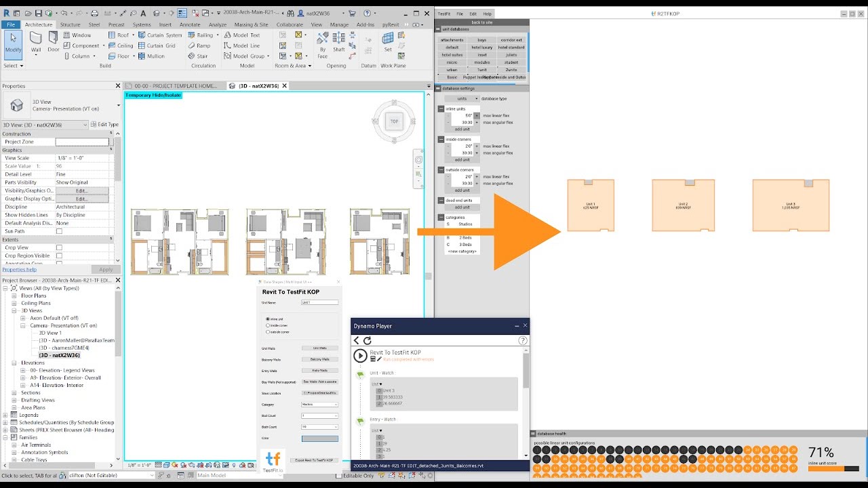Select the outside corner radio button
Image resolution: width=868 pixels, height=488 pixels.
[x=268, y=332]
